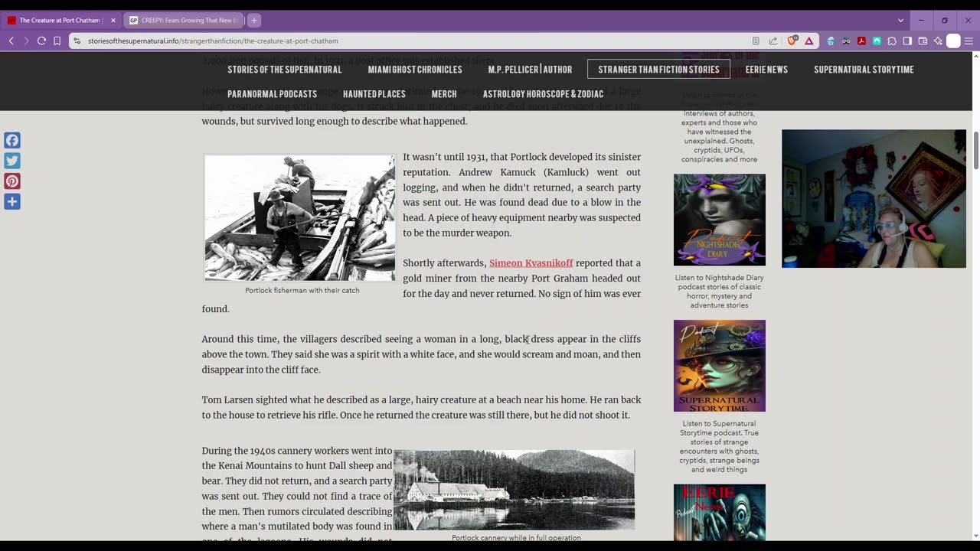
Task: Click 'Portlock fisherman with their catch' caption
Action: click(302, 291)
